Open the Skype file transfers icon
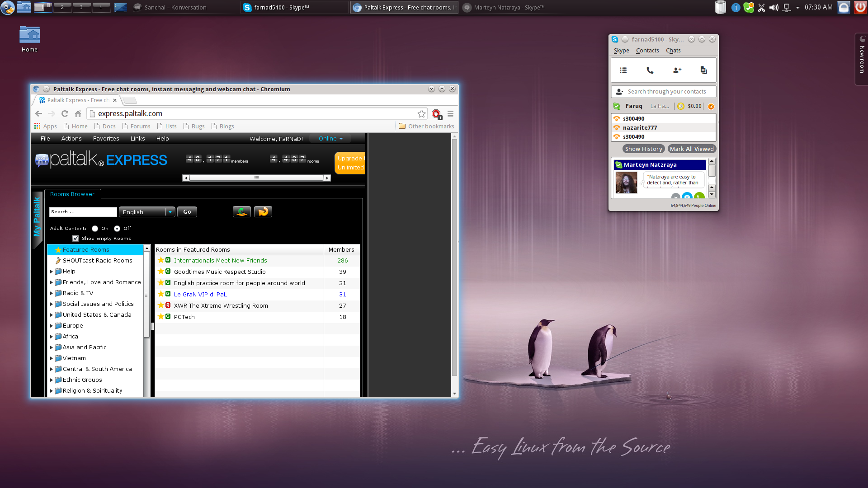Screen dimensions: 868x488 pos(703,70)
